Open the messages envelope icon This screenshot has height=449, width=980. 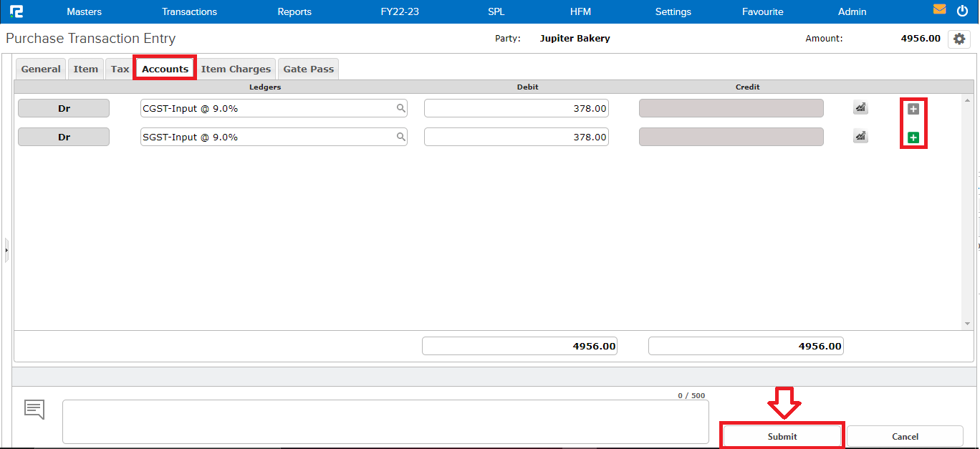[x=940, y=9]
